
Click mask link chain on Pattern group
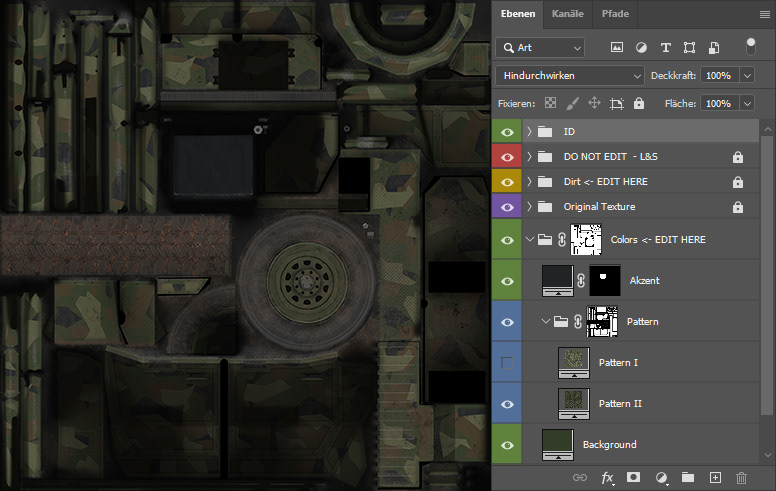click(x=578, y=322)
